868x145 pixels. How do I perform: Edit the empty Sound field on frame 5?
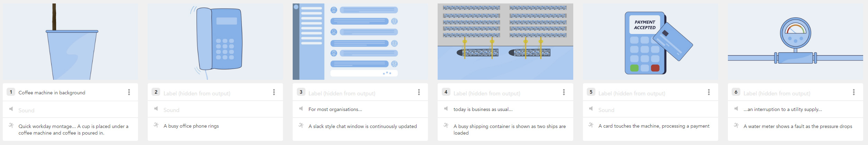(x=654, y=110)
